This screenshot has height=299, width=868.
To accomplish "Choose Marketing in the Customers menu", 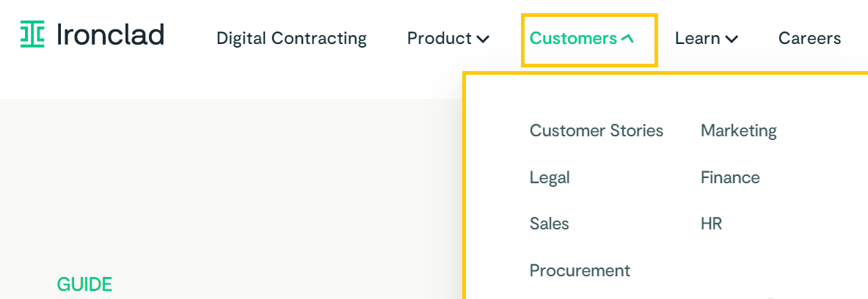I will [738, 130].
